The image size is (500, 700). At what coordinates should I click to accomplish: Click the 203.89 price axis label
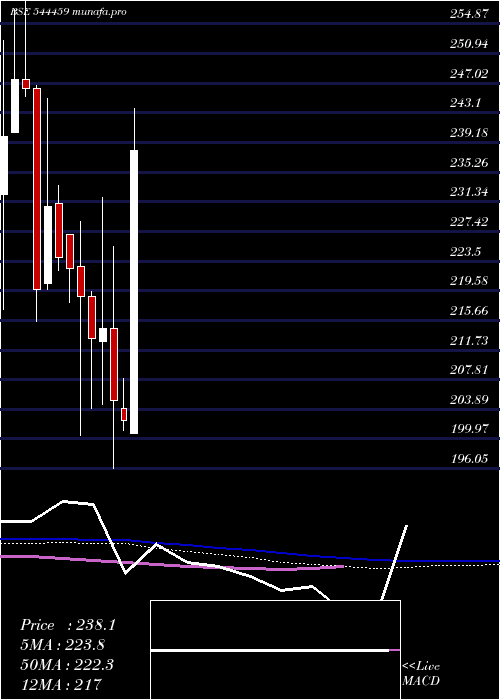pos(469,400)
